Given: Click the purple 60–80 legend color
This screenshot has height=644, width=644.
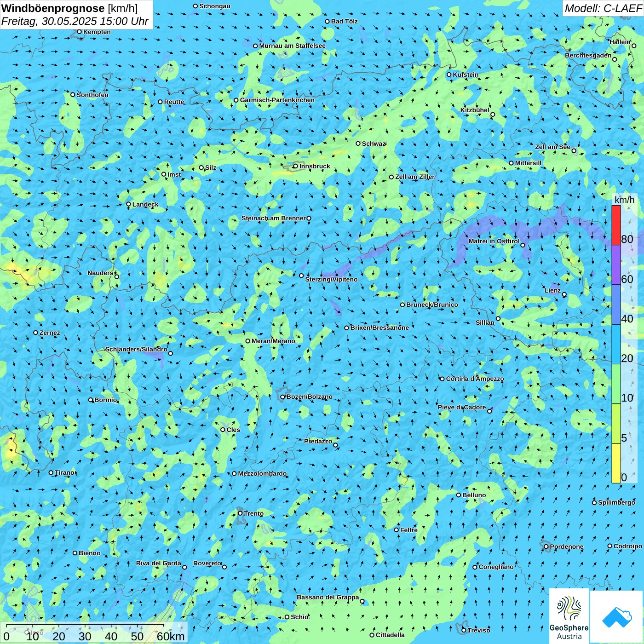Looking at the screenshot, I should pyautogui.click(x=616, y=265).
